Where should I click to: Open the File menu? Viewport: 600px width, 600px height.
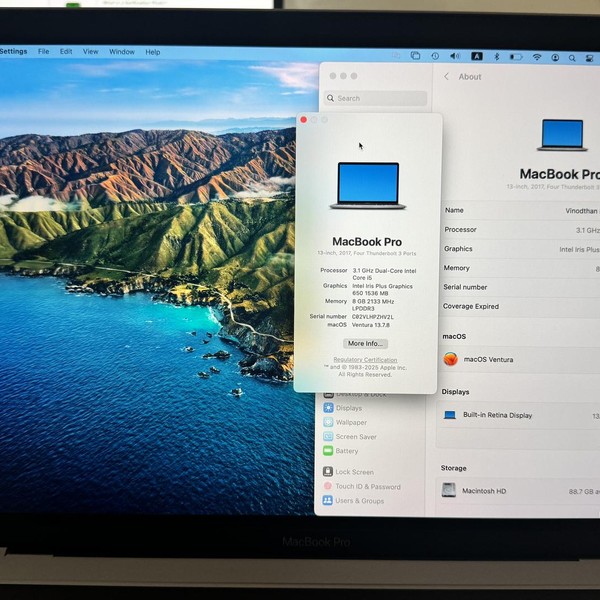pyautogui.click(x=43, y=51)
